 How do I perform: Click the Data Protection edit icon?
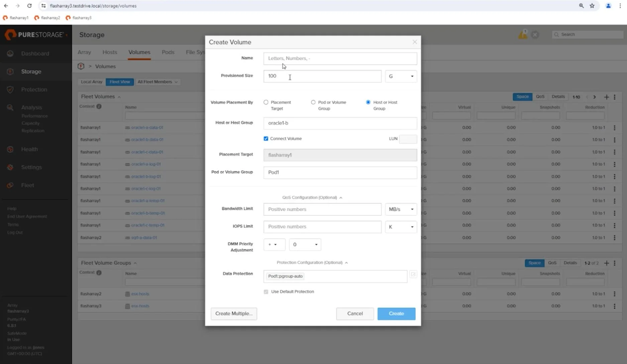point(413,275)
